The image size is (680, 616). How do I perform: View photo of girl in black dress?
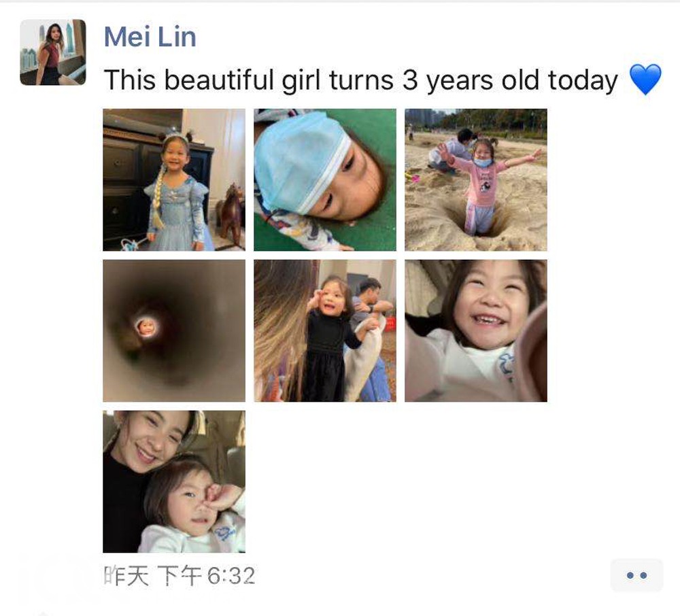tap(325, 330)
